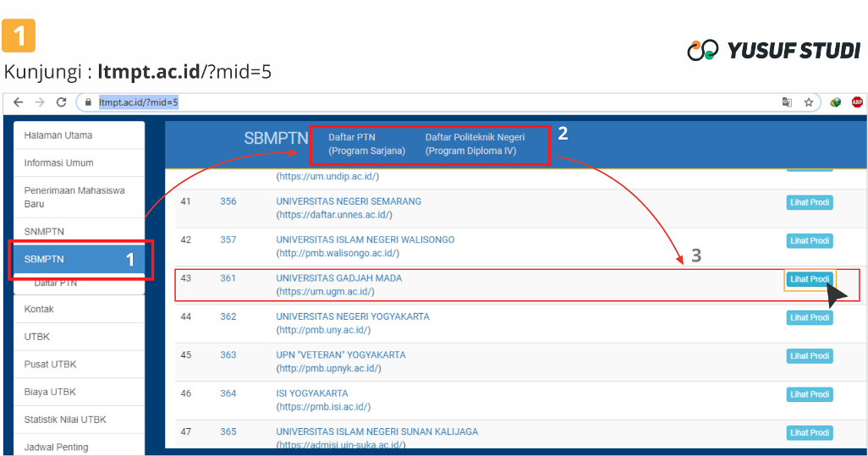Click the row number 43 cell
Screen dimensions: 868x456
tap(186, 277)
